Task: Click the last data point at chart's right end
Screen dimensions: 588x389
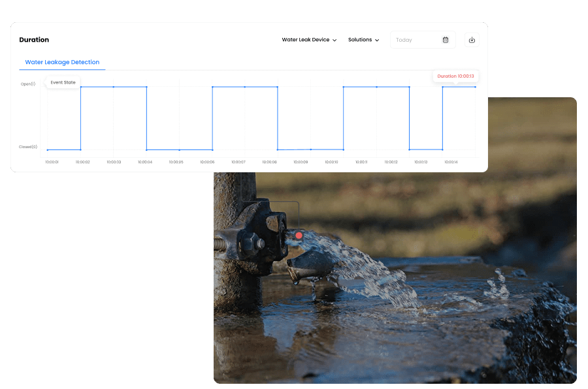Action: click(475, 87)
